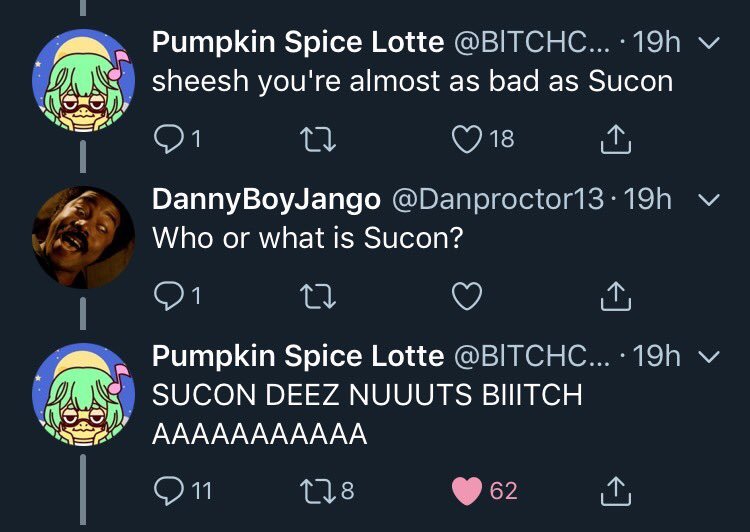Open the @Danproctor13 handle link
Screen dimensions: 750x532
[x=496, y=199]
